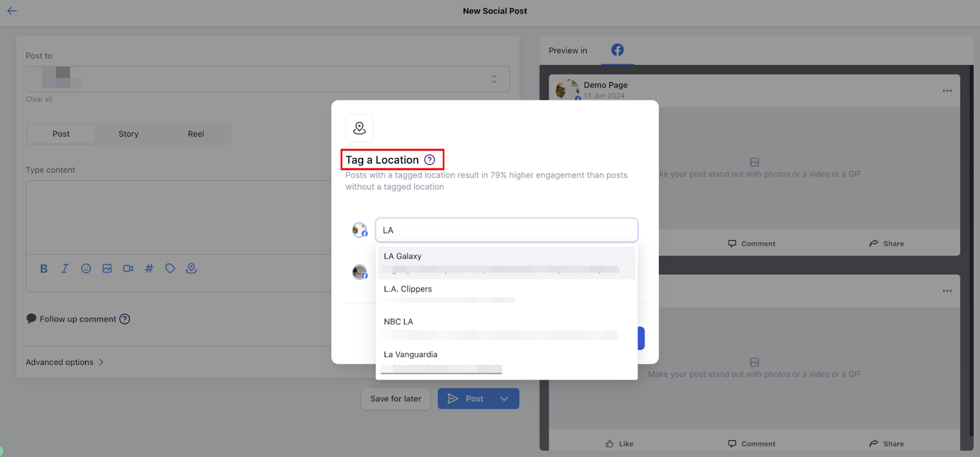Switch to the Story tab
This screenshot has height=457, width=980.
tap(129, 134)
